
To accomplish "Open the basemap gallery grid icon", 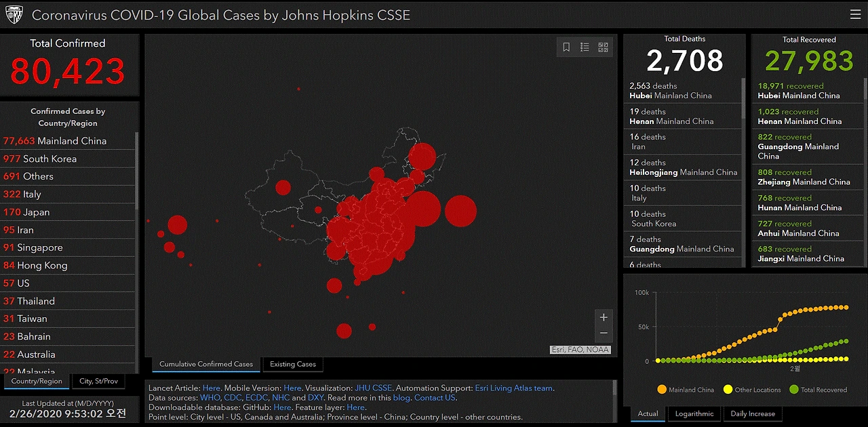I will click(x=603, y=47).
